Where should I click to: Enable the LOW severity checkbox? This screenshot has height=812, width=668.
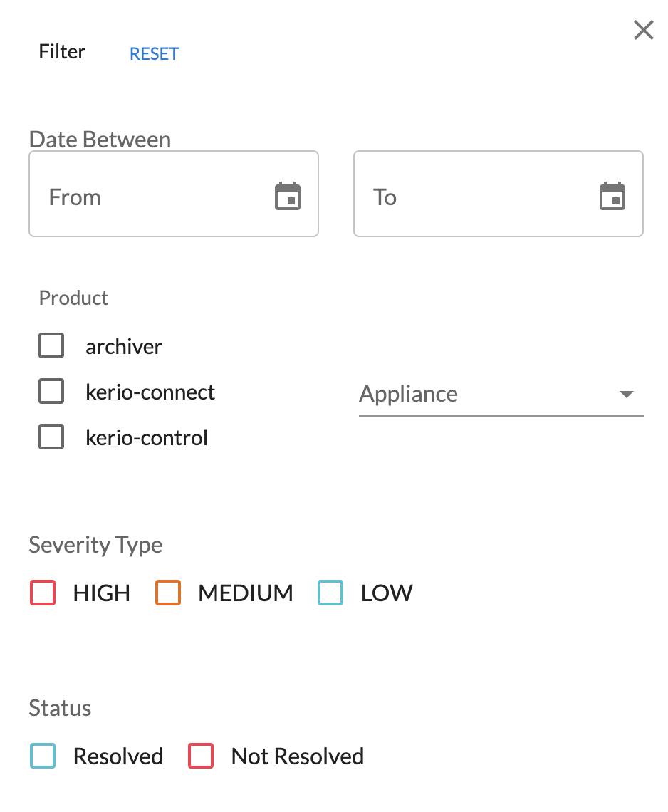coord(330,593)
